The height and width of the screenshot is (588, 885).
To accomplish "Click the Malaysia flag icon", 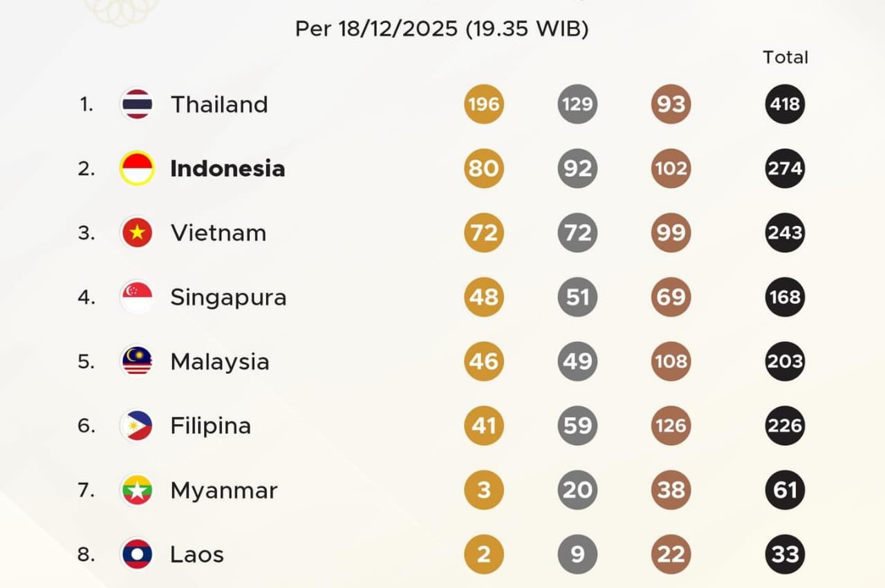I will (137, 361).
